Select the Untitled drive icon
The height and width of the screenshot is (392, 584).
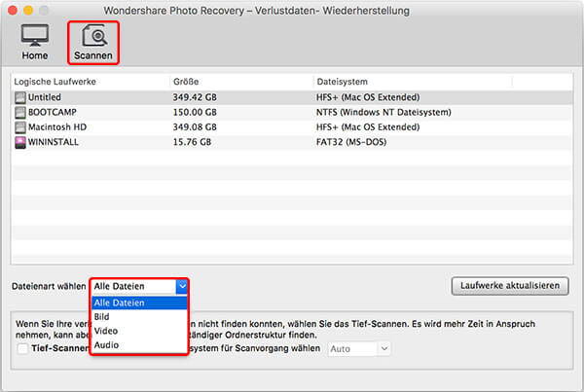pyautogui.click(x=20, y=97)
